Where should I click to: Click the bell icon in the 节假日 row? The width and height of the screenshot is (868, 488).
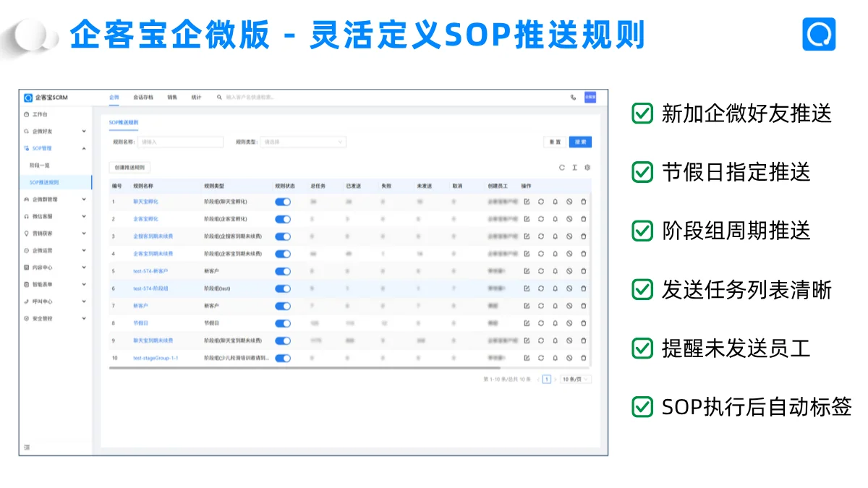[555, 323]
